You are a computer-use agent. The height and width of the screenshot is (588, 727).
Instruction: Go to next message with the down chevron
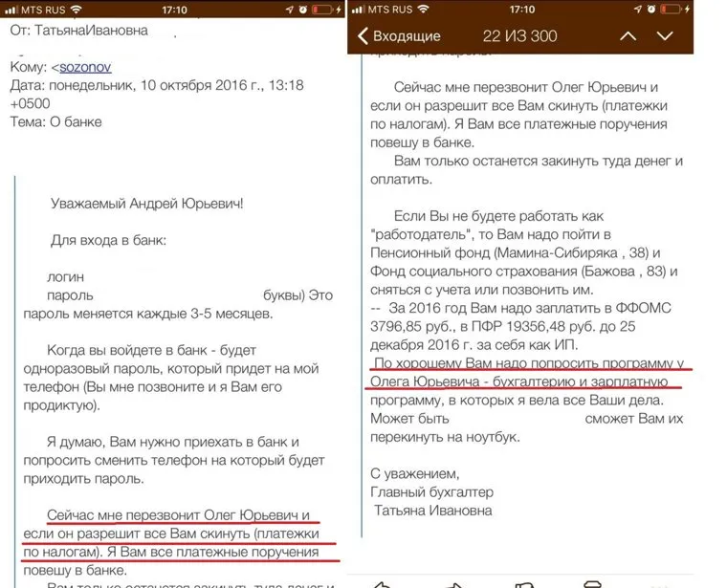coord(665,36)
